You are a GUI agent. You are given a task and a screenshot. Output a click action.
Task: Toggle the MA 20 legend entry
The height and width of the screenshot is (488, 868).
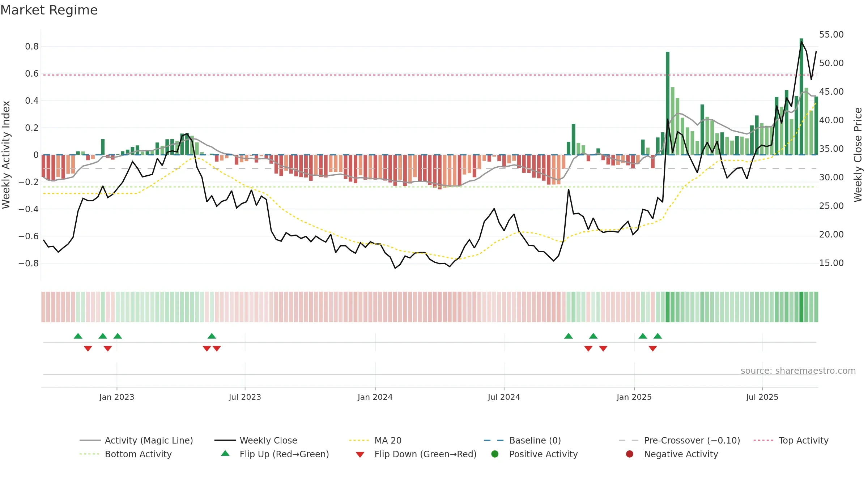pyautogui.click(x=375, y=440)
